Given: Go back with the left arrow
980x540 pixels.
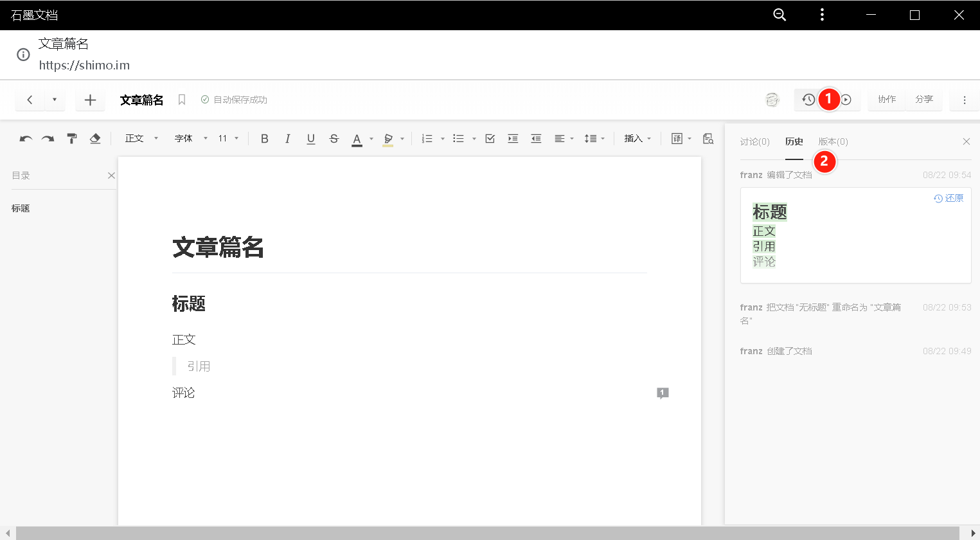Looking at the screenshot, I should click(30, 100).
